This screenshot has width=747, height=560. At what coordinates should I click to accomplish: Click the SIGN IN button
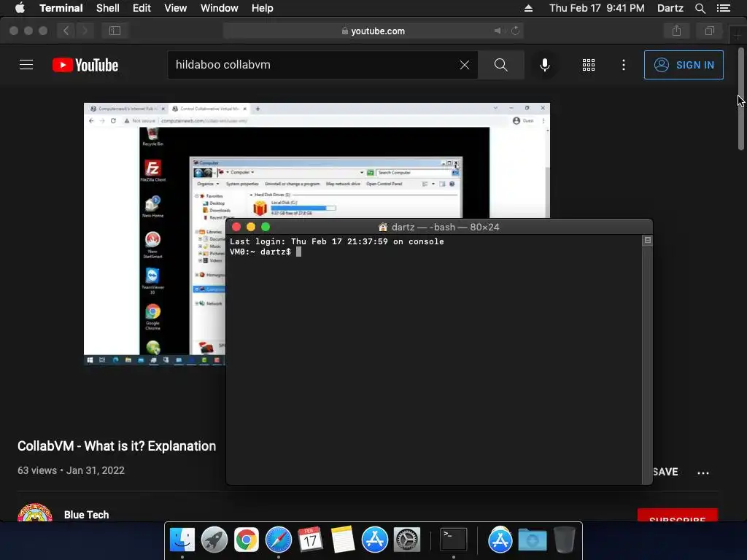(684, 65)
